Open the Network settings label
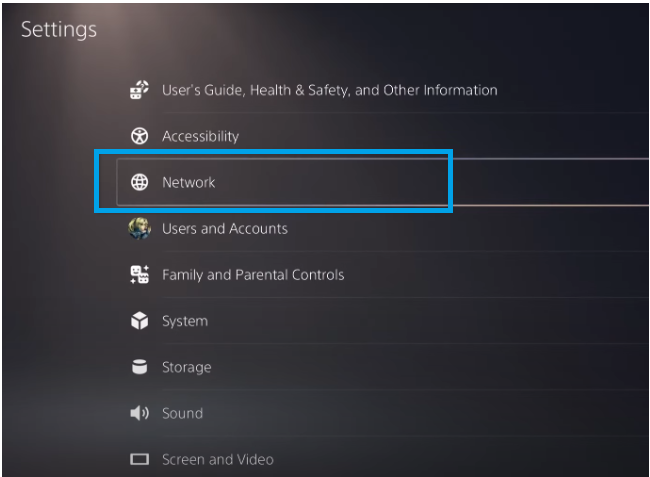 (x=188, y=182)
